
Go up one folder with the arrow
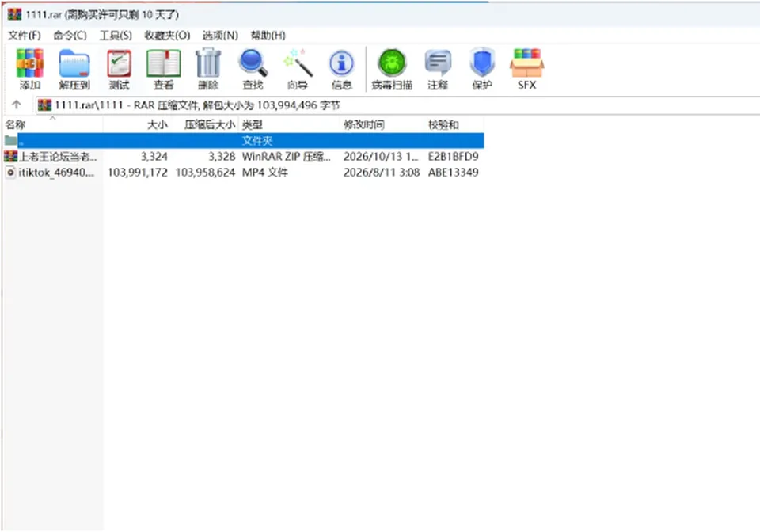[x=17, y=104]
